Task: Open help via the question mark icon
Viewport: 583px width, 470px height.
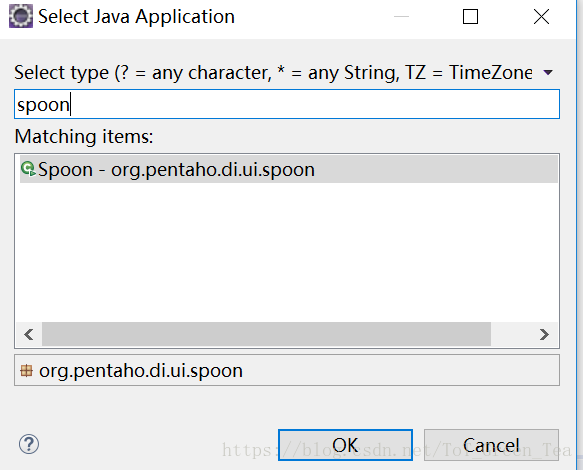Action: tap(29, 444)
